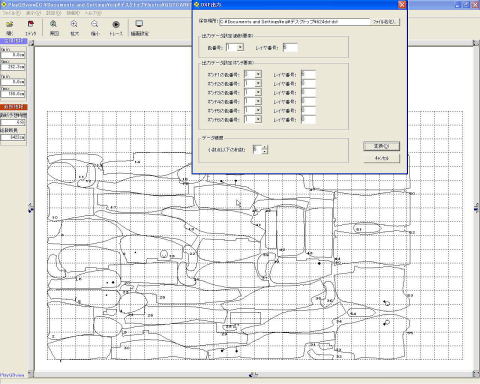Click the Bond 3 layer number field
Viewport: 480px width, 384px height.
coord(308,92)
